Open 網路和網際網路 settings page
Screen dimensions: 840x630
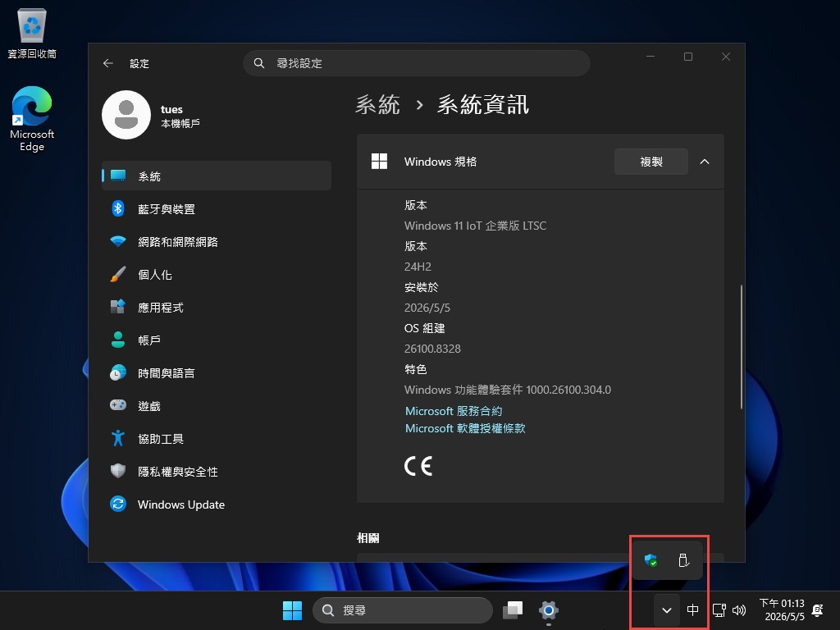click(217, 242)
